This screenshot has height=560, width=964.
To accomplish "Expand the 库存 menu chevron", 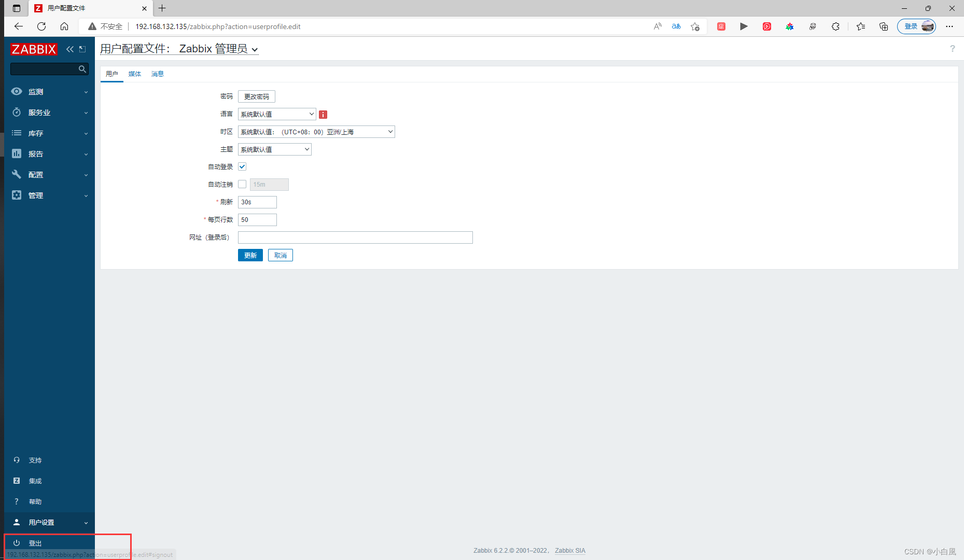I will click(86, 134).
